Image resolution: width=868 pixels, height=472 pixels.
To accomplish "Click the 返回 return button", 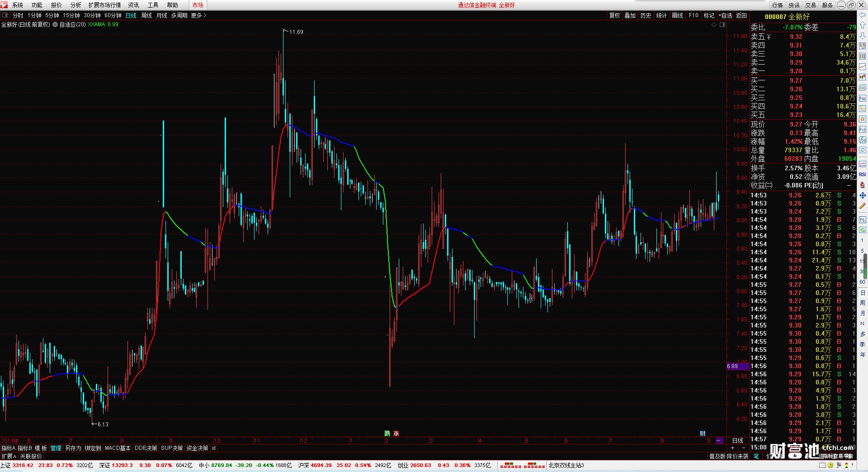I will pyautogui.click(x=741, y=15).
